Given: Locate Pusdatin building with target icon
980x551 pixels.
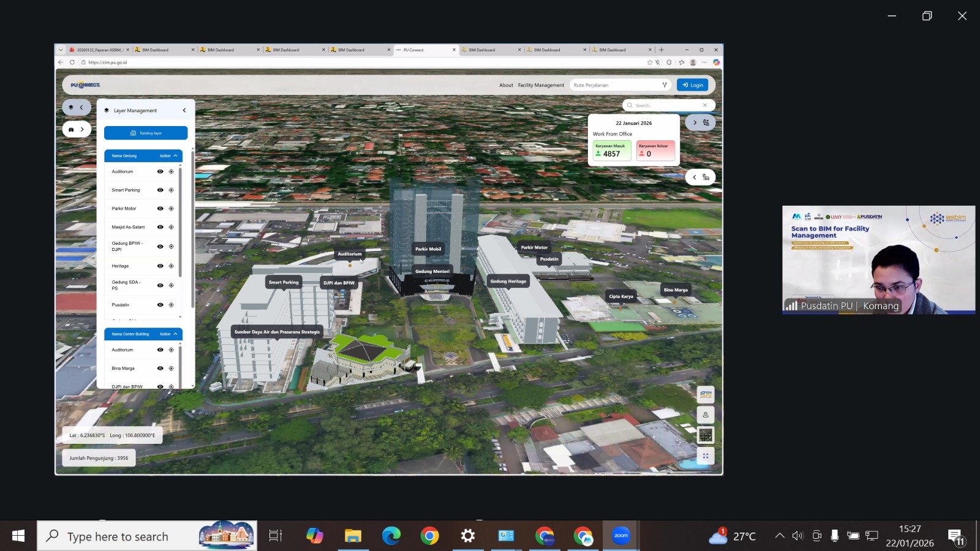Looking at the screenshot, I should (x=171, y=305).
